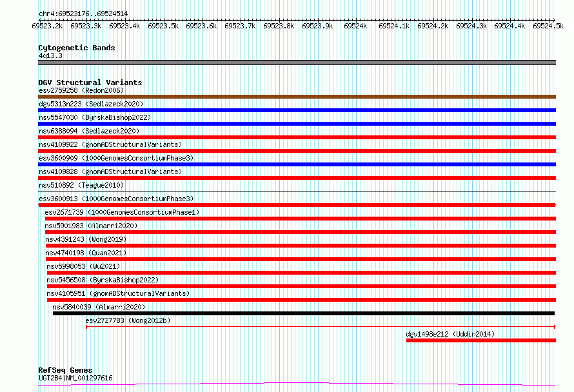This screenshot has height=392, width=574.
Task: Click the nsv5547030 (ByrskaBishop2022) label
Action: click(x=95, y=117)
